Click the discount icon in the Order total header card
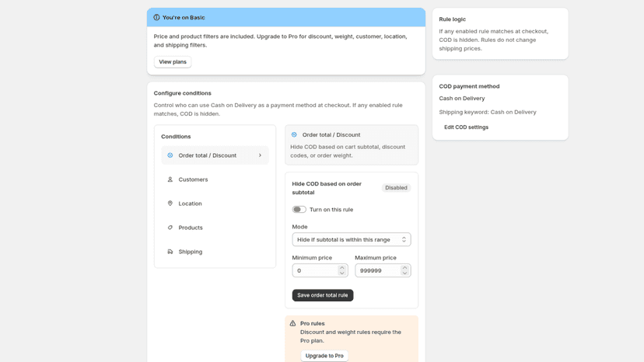Image resolution: width=644 pixels, height=362 pixels. pyautogui.click(x=294, y=134)
